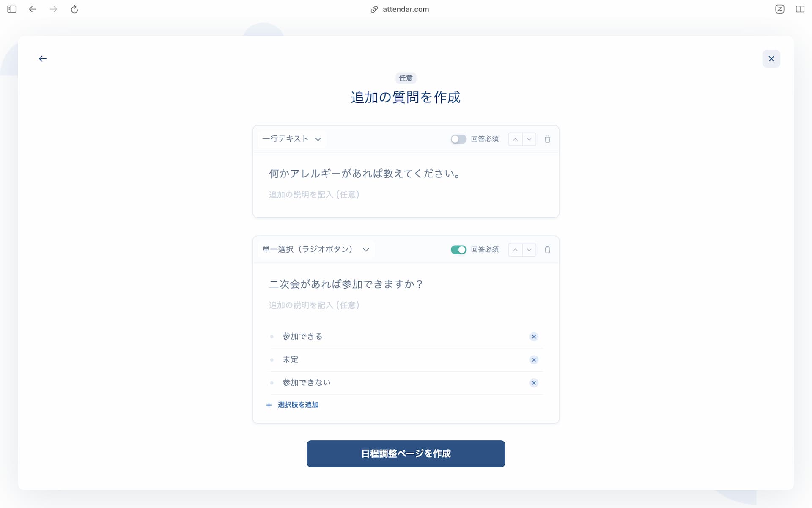Enable 回答必須 for the allergy question
Image resolution: width=812 pixels, height=508 pixels.
point(458,139)
